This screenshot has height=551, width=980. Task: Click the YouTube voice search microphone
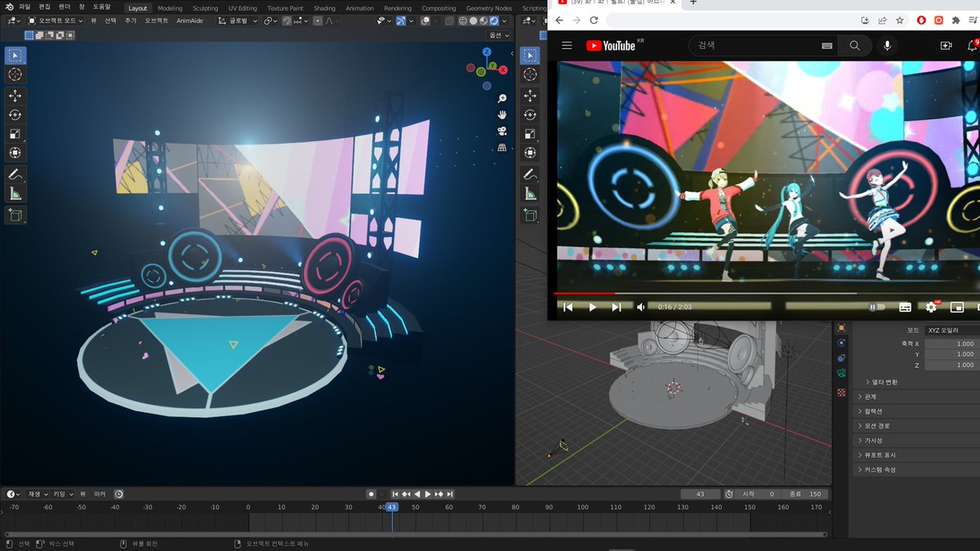[887, 46]
